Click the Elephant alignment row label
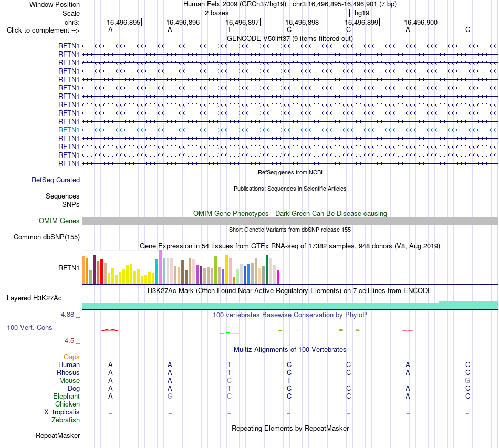This screenshot has width=499, height=448. [x=66, y=396]
